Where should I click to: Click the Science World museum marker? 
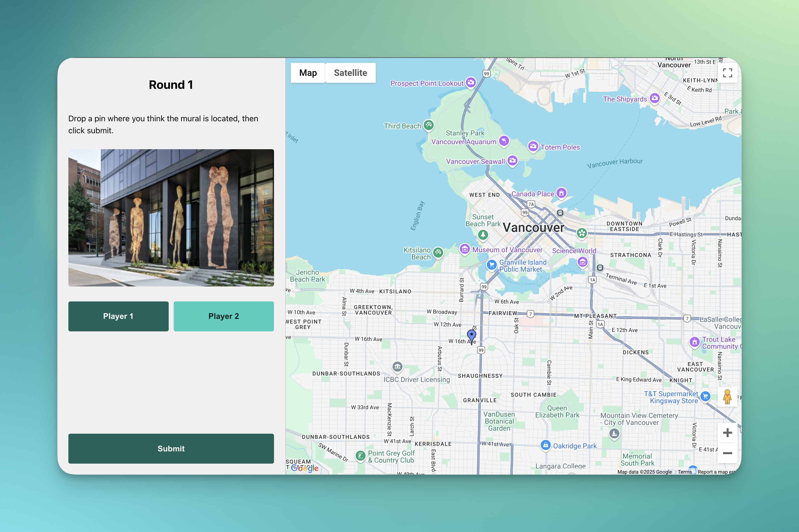point(583,262)
